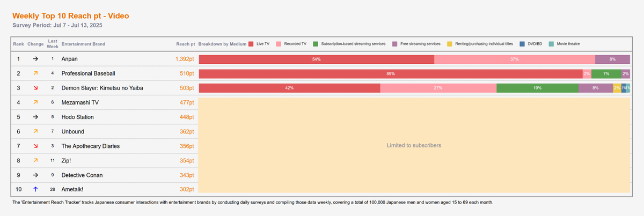Click the down-right red arrow for Demon Slayer
Screen dimensions: 644x216
(35, 88)
